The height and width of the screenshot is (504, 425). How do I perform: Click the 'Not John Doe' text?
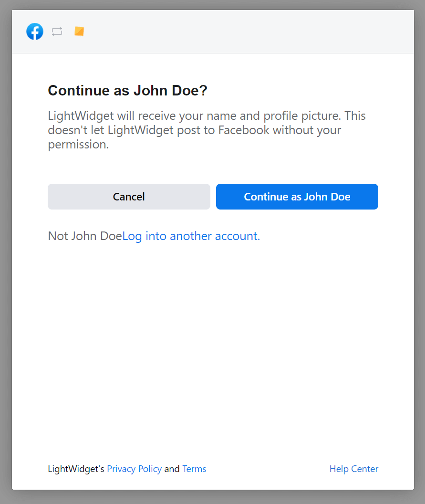tap(85, 236)
